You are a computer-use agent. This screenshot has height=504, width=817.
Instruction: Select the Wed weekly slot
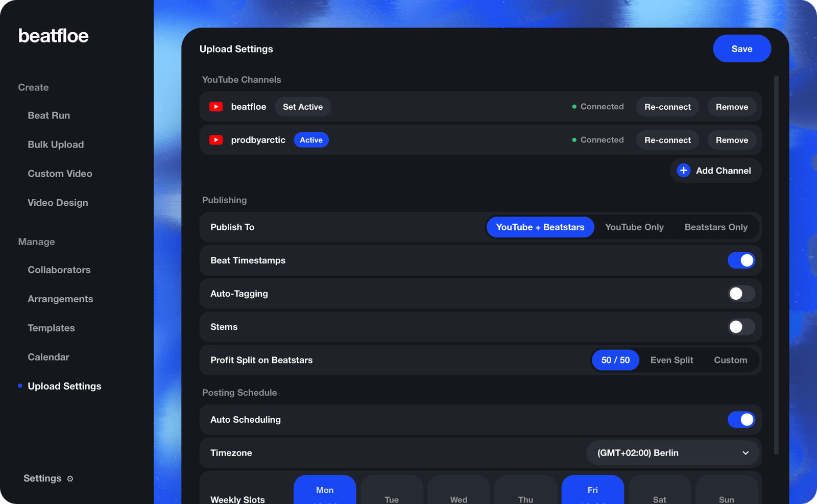click(459, 490)
